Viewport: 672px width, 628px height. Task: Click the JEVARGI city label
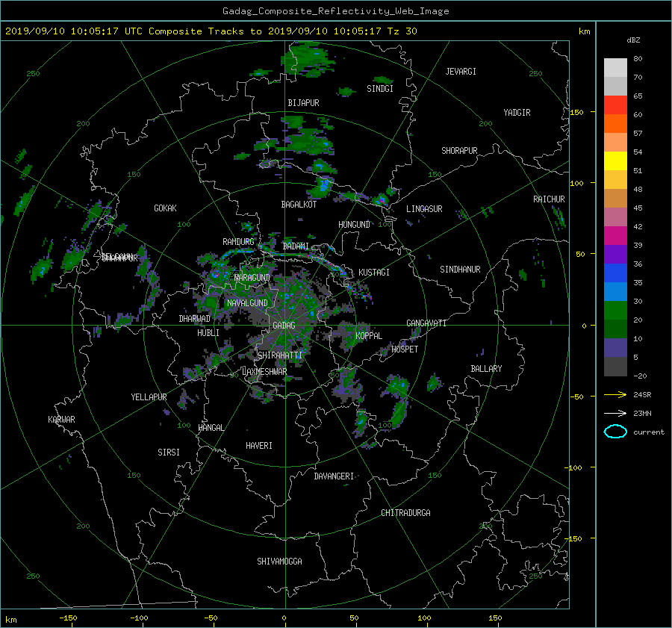[461, 72]
